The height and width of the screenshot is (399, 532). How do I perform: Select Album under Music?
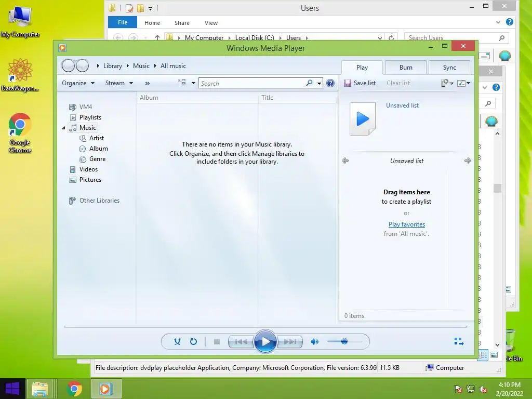(94, 149)
